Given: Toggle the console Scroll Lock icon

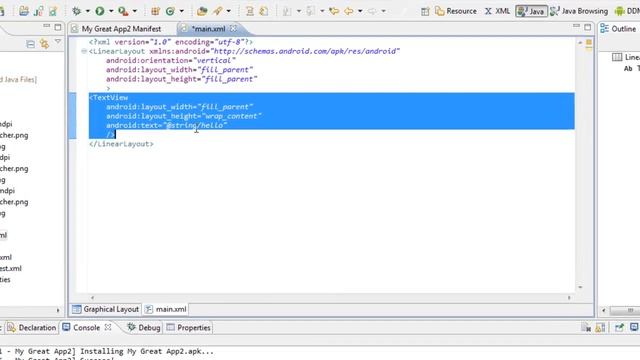Looking at the screenshot, I should (600, 328).
